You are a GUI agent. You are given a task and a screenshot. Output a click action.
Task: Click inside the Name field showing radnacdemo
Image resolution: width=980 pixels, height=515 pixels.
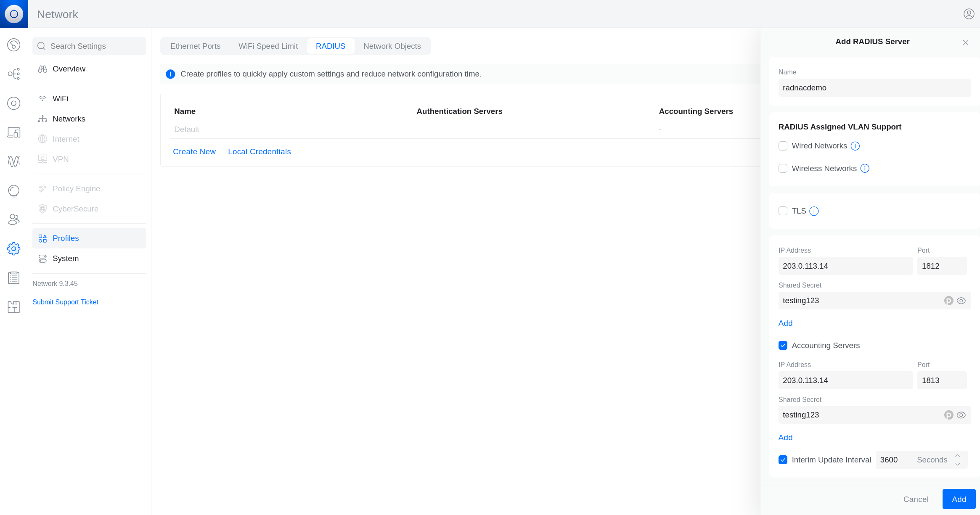(x=874, y=87)
